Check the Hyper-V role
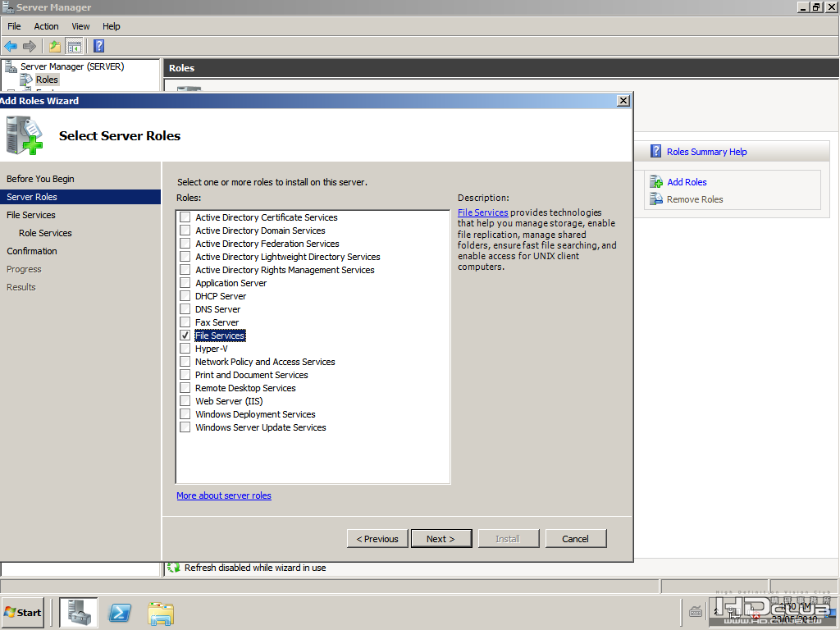 click(x=185, y=348)
